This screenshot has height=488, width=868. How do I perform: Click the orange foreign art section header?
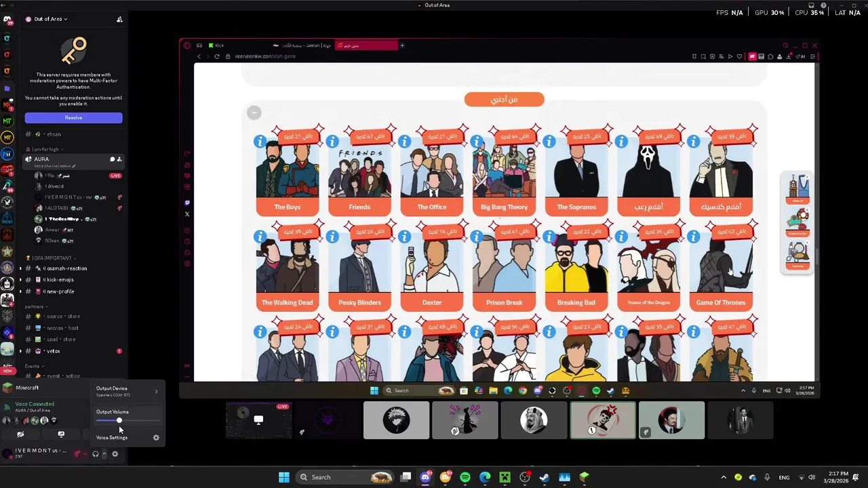click(x=504, y=100)
